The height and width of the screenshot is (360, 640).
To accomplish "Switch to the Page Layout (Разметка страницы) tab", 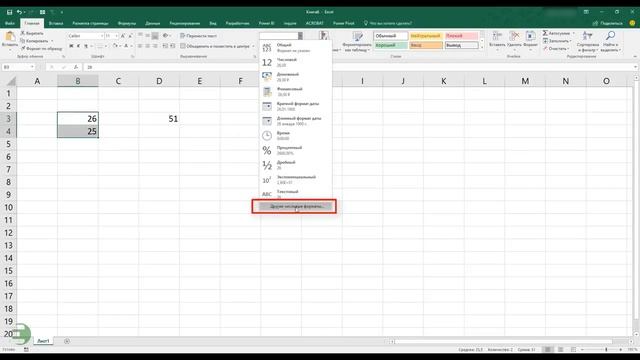I will (x=90, y=23).
